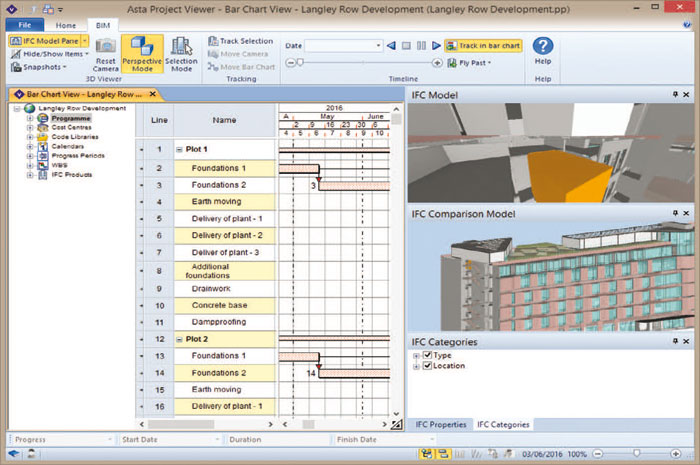Open the File menu tab
700x465 pixels.
tap(24, 24)
